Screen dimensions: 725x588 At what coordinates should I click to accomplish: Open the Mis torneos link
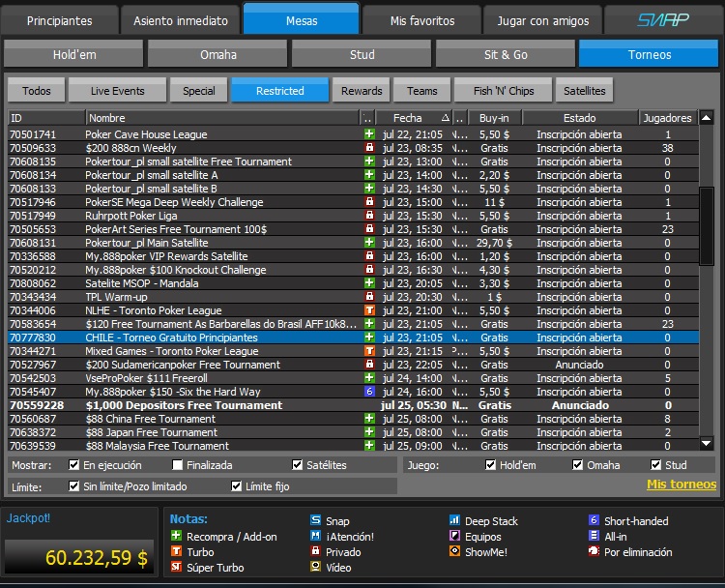click(x=681, y=485)
